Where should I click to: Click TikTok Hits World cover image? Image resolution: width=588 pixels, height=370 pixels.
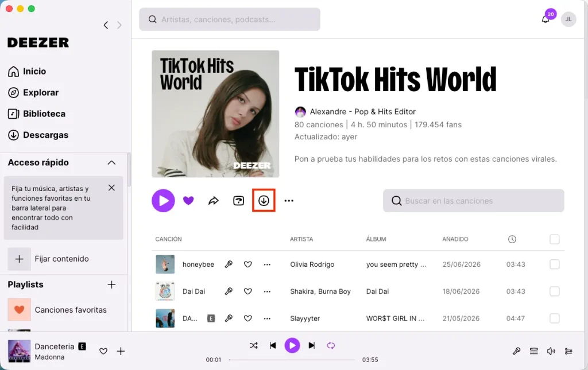click(x=215, y=114)
